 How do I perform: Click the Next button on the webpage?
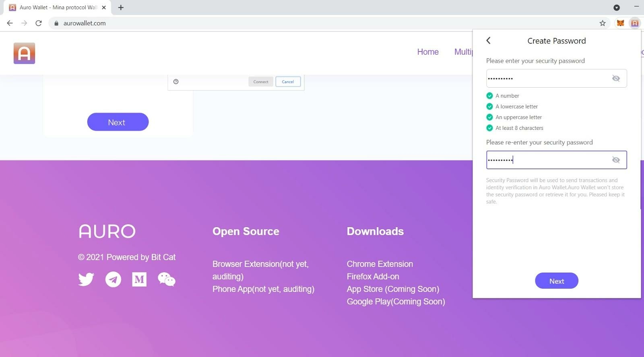coord(118,122)
